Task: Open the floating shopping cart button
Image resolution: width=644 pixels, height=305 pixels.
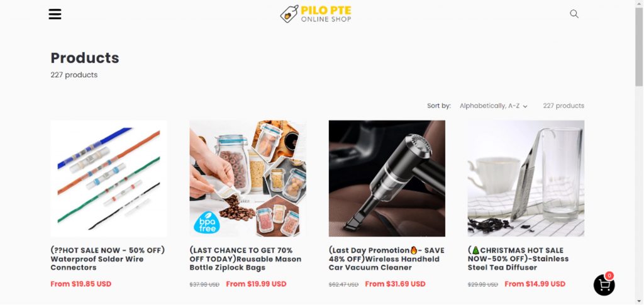Action: pyautogui.click(x=604, y=285)
